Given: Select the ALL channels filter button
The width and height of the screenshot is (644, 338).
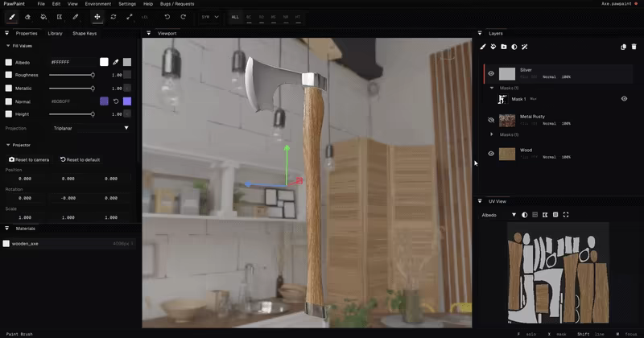Looking at the screenshot, I should click(x=235, y=17).
